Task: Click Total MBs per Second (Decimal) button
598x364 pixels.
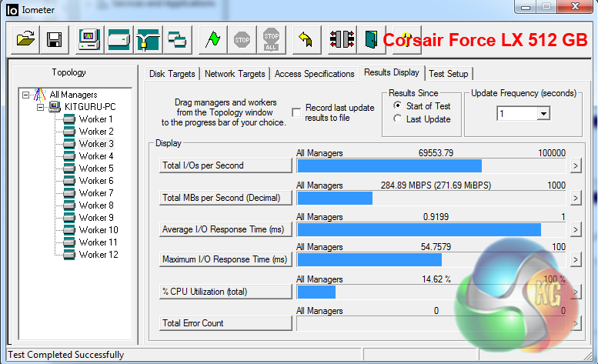Action: 226,198
